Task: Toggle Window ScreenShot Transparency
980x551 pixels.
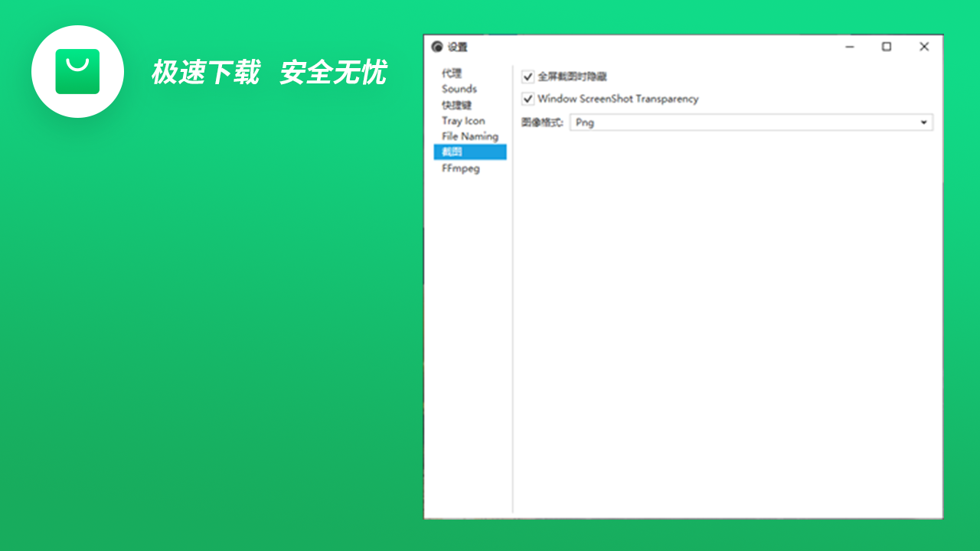Action: (x=528, y=99)
